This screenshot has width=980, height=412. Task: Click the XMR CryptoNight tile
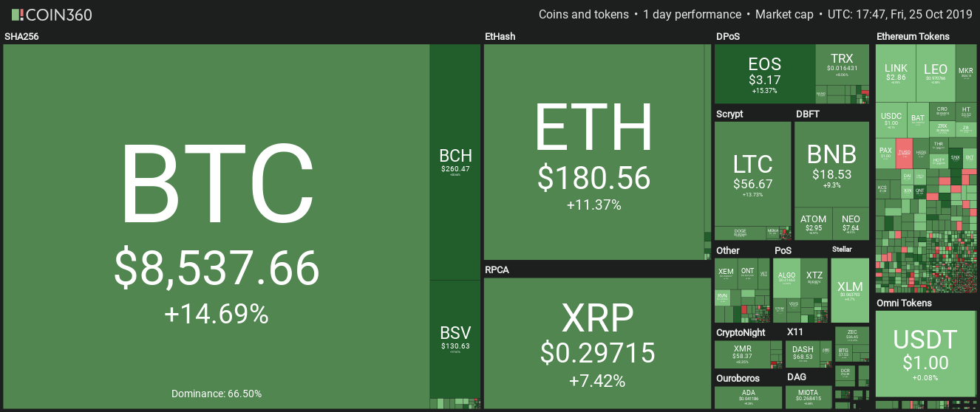pos(742,351)
